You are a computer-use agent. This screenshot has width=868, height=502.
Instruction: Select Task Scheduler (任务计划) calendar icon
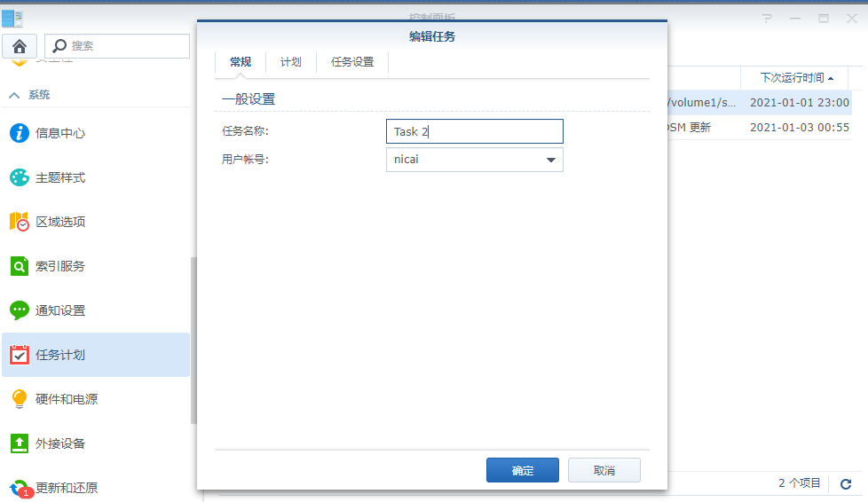tap(20, 355)
